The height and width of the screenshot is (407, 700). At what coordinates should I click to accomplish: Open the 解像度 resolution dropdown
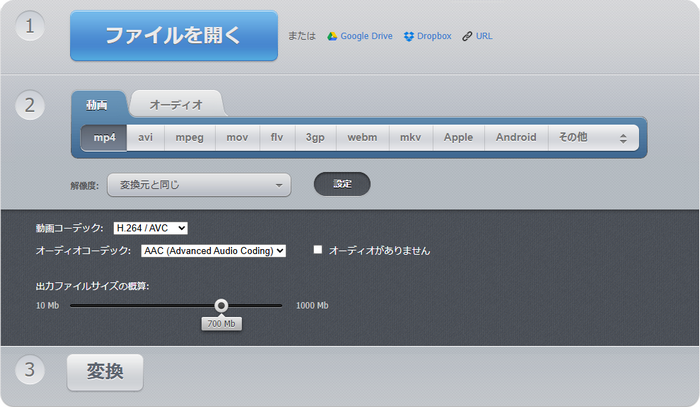pos(199,185)
